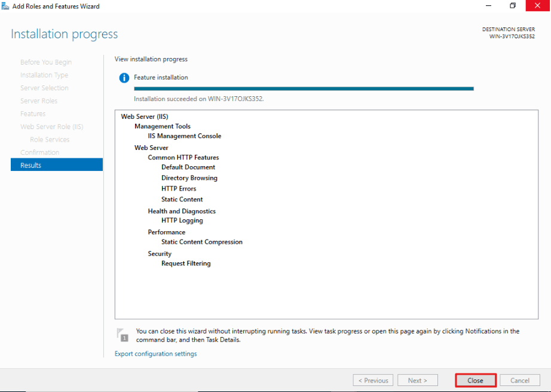Select the Features step
This screenshot has width=551, height=392.
coord(33,114)
